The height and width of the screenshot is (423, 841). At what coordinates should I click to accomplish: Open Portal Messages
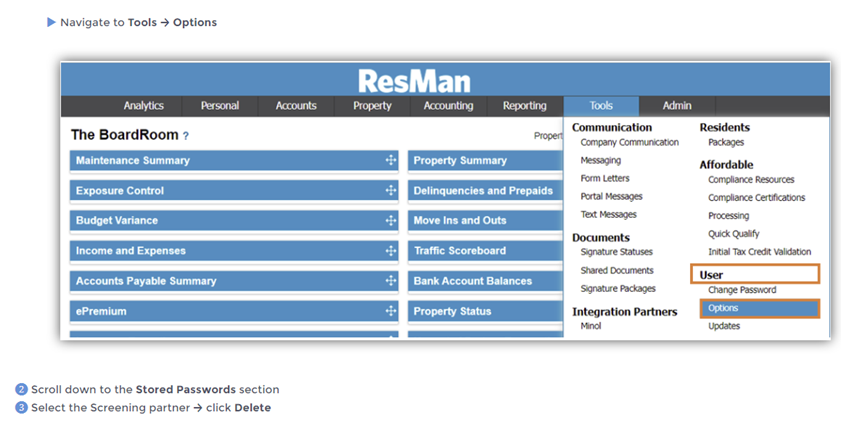[x=611, y=196]
